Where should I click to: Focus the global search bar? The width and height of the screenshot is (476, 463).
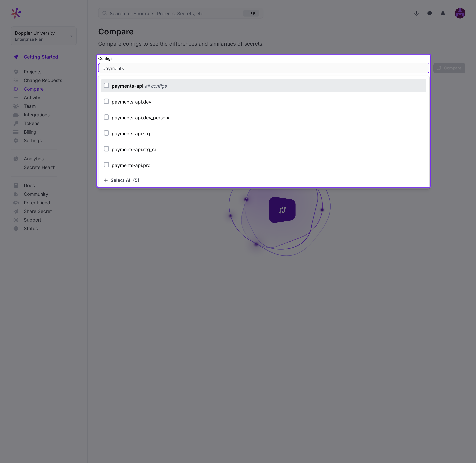pos(181,13)
